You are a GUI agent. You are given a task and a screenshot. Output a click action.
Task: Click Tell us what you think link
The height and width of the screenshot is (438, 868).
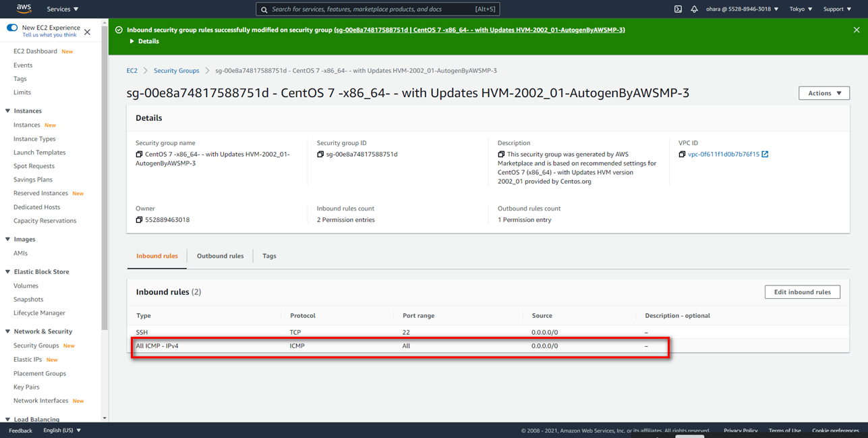[x=49, y=34]
